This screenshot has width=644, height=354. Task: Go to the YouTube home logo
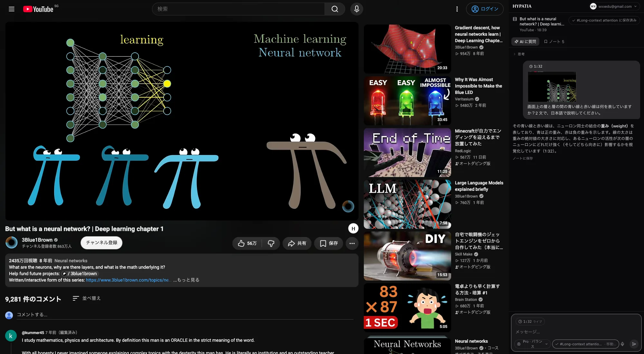click(38, 9)
